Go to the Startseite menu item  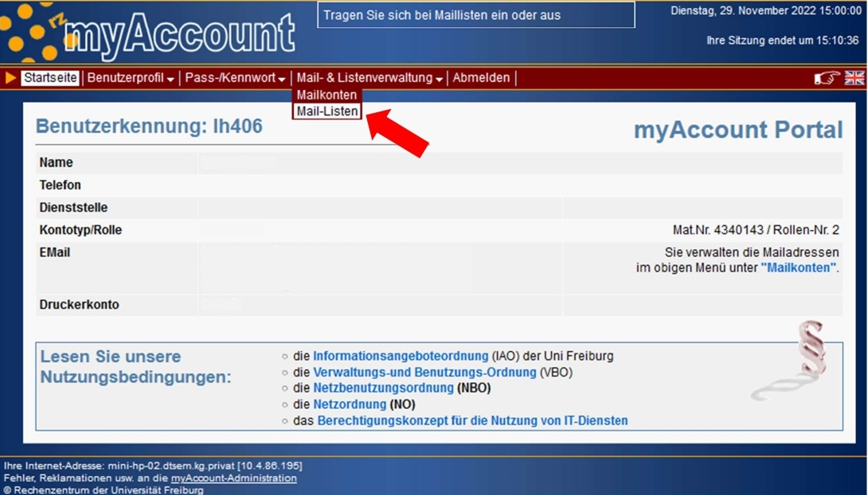50,78
